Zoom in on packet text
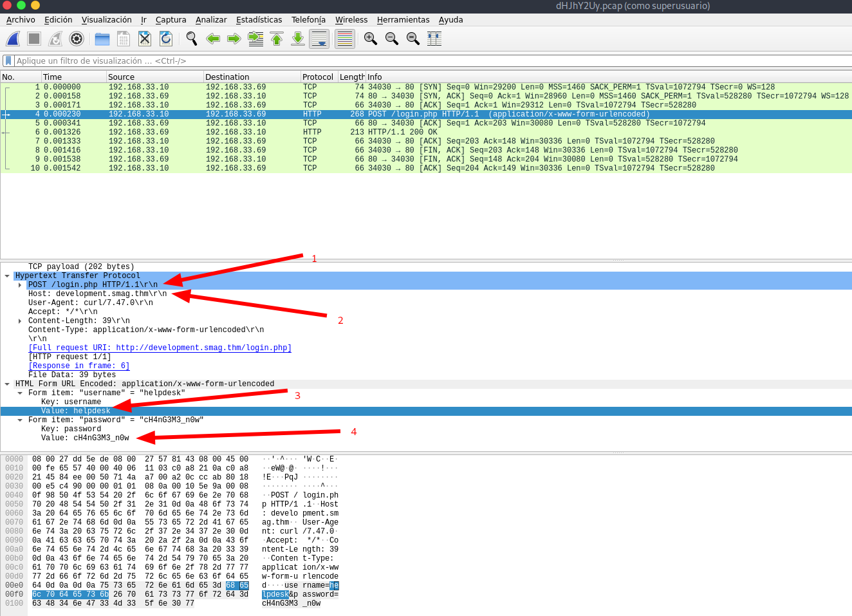 [x=371, y=39]
